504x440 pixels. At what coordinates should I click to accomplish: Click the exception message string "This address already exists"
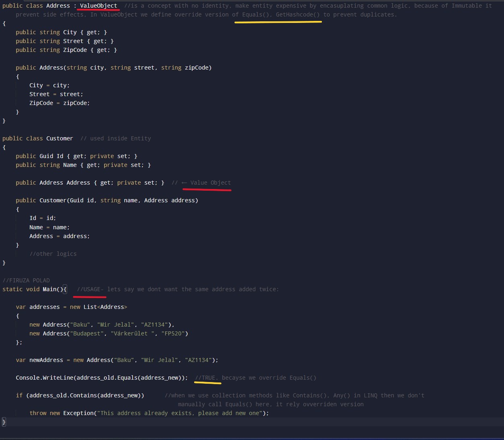[x=161, y=413]
